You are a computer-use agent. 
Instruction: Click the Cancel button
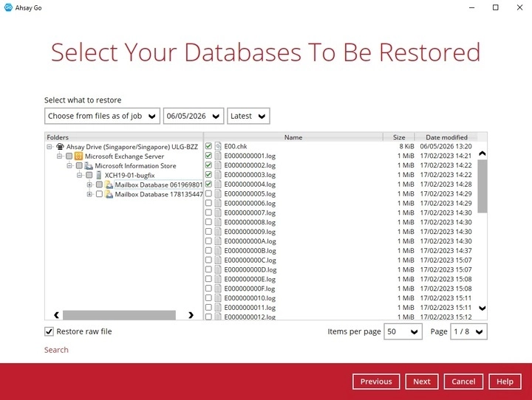tap(463, 382)
